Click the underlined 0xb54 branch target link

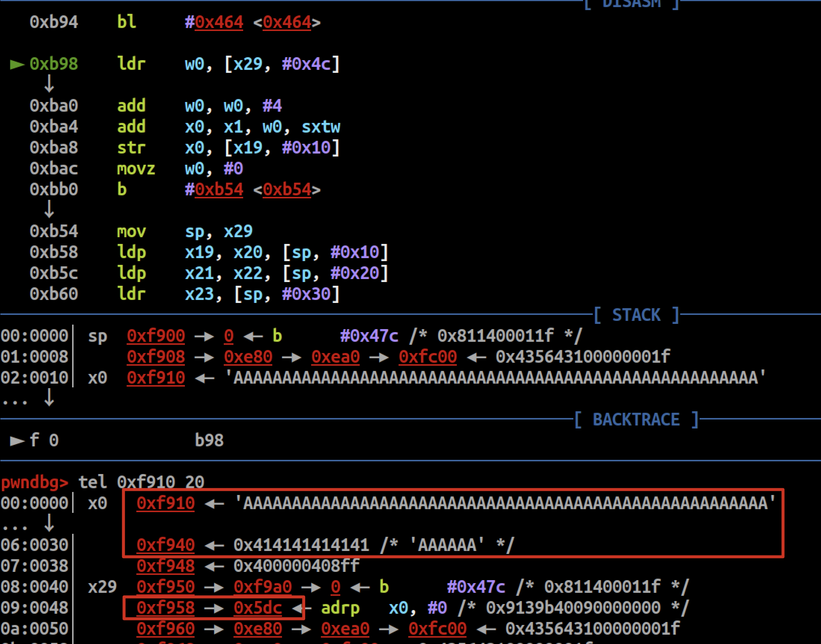(219, 189)
